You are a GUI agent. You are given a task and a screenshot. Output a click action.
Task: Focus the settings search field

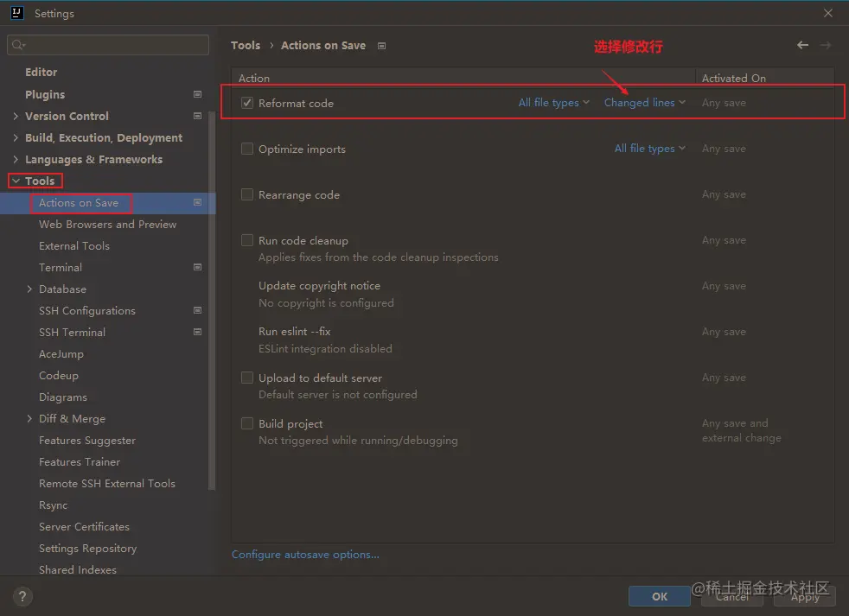pos(108,45)
